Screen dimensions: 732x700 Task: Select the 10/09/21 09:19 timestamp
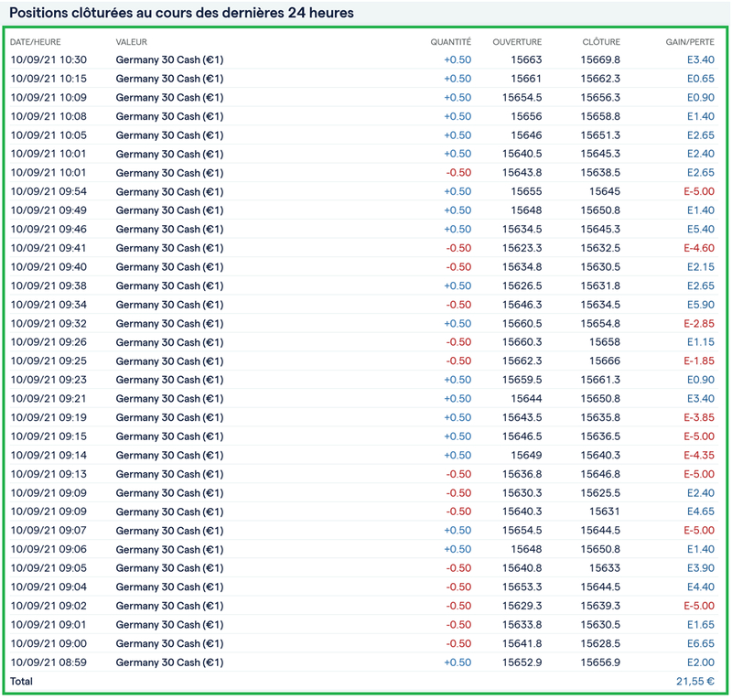coord(48,417)
